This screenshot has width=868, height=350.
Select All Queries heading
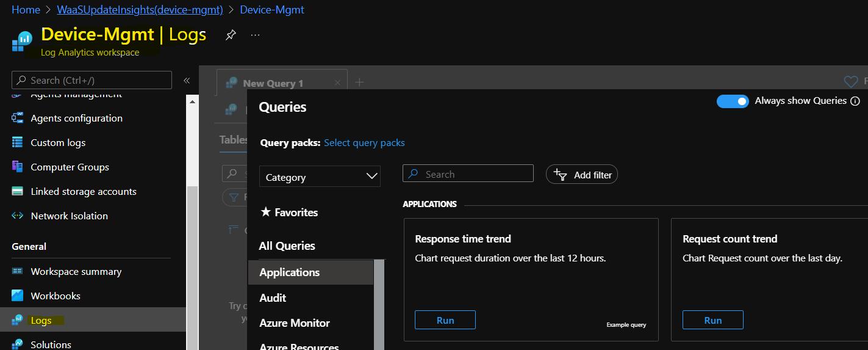click(287, 246)
